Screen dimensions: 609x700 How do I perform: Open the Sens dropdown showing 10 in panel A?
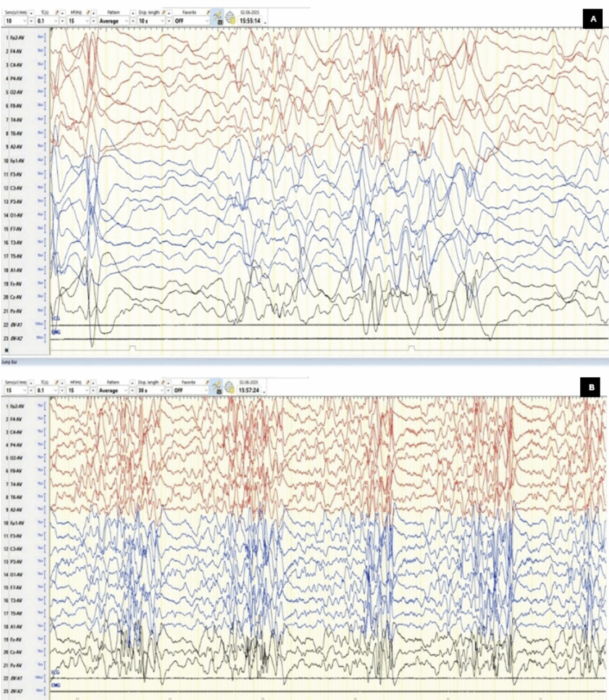coord(16,21)
